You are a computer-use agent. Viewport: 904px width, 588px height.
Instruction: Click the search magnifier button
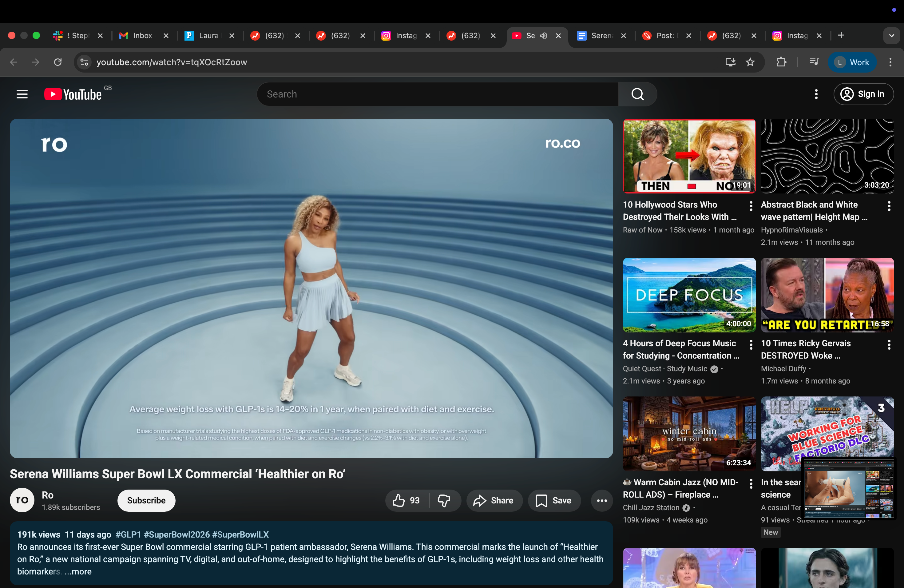[x=637, y=94]
